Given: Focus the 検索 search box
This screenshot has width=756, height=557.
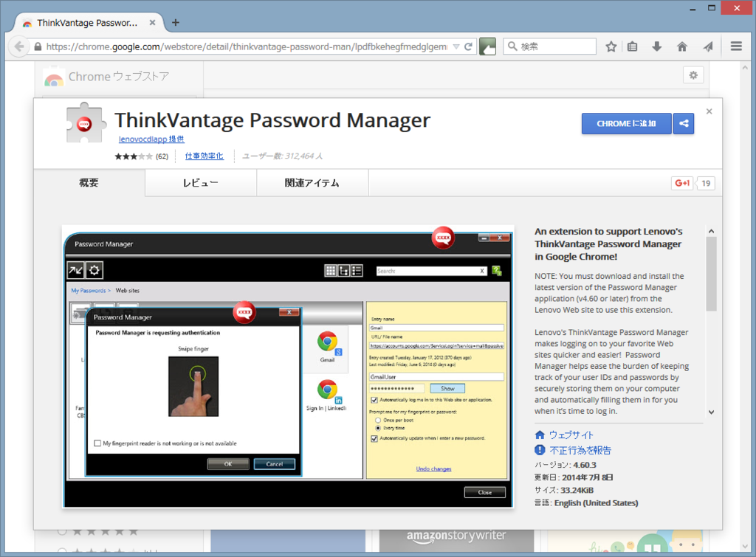Looking at the screenshot, I should [549, 46].
